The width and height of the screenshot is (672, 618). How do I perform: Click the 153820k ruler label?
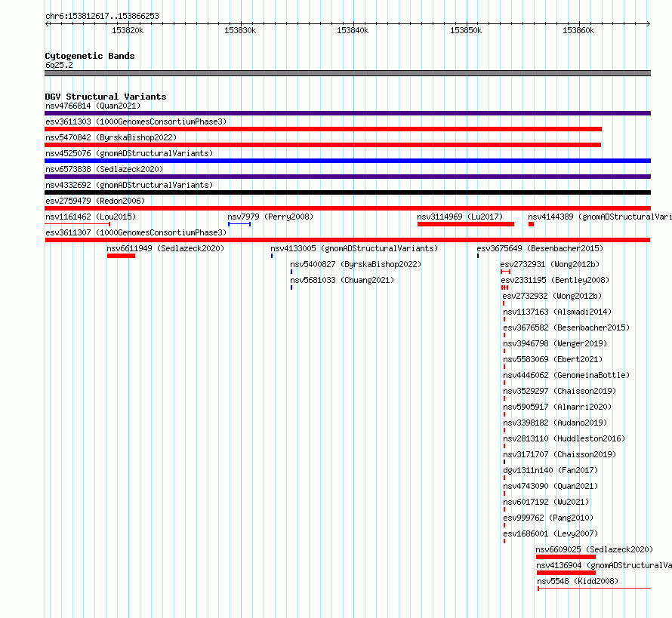pos(128,30)
